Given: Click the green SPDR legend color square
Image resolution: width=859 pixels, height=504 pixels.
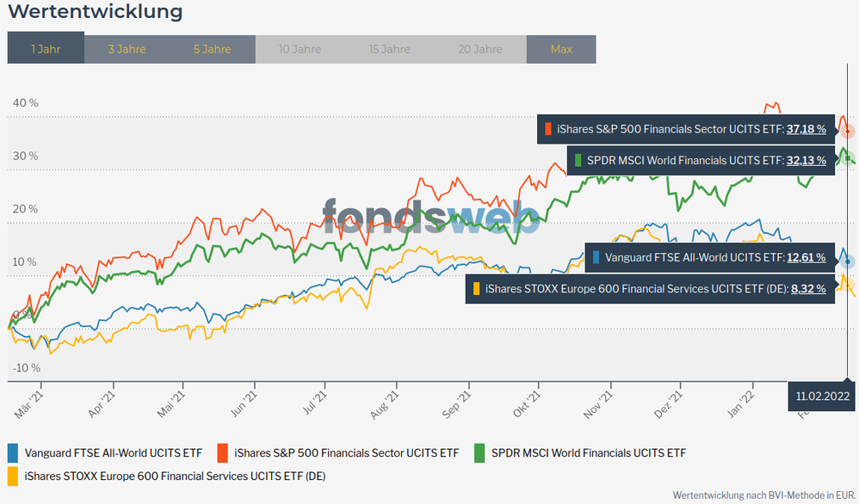Looking at the screenshot, I should 479,452.
